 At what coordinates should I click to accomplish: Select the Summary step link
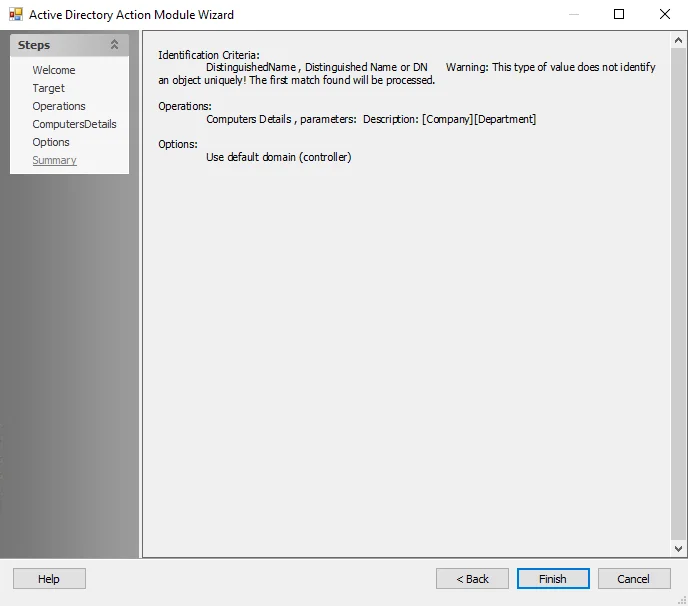click(x=54, y=160)
